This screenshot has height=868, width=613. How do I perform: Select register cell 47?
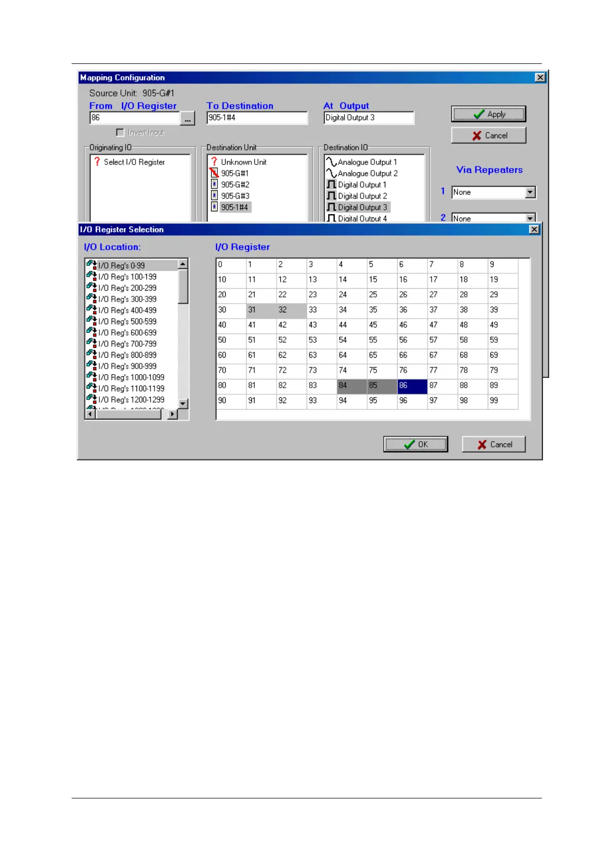(x=442, y=325)
